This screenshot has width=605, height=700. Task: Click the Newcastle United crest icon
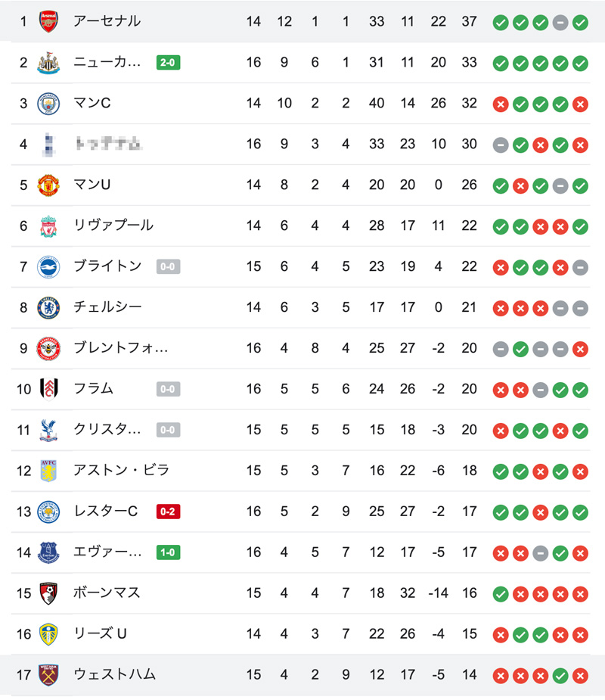tap(48, 63)
